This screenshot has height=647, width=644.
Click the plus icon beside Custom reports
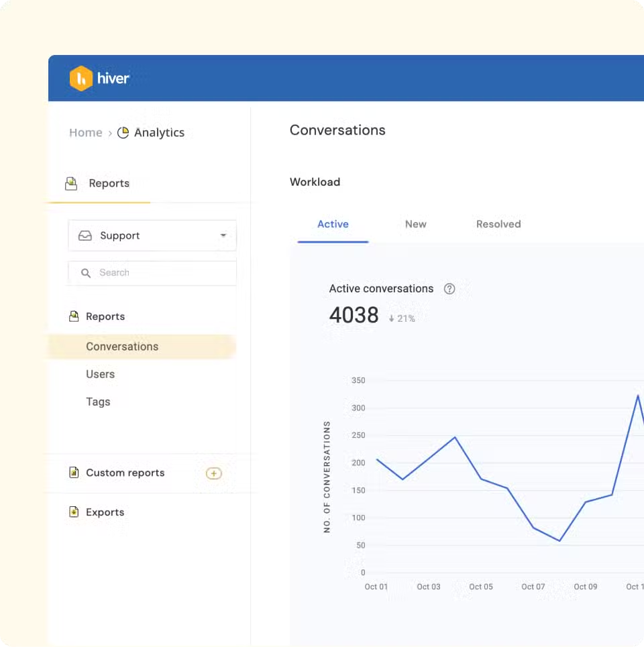tap(213, 473)
